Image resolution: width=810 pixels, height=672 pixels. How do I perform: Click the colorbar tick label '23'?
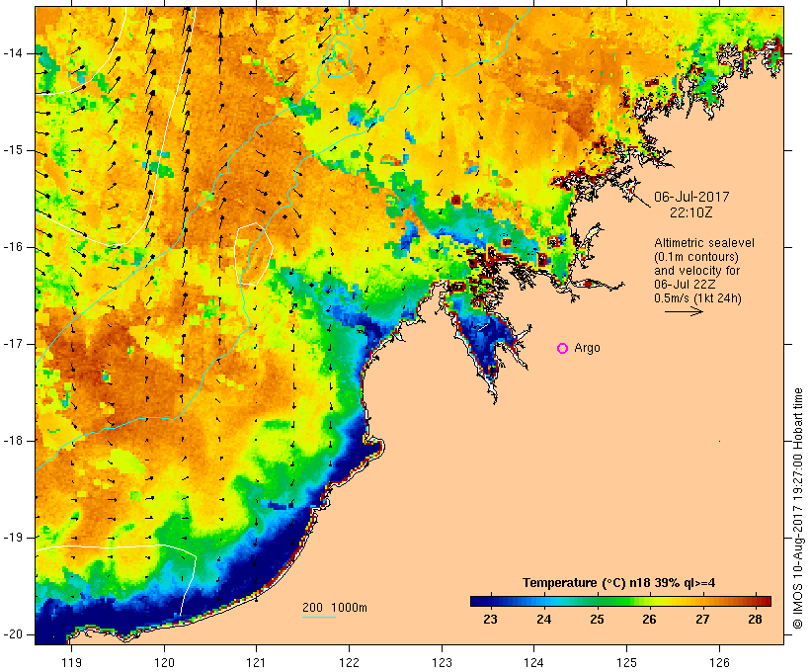click(x=490, y=620)
